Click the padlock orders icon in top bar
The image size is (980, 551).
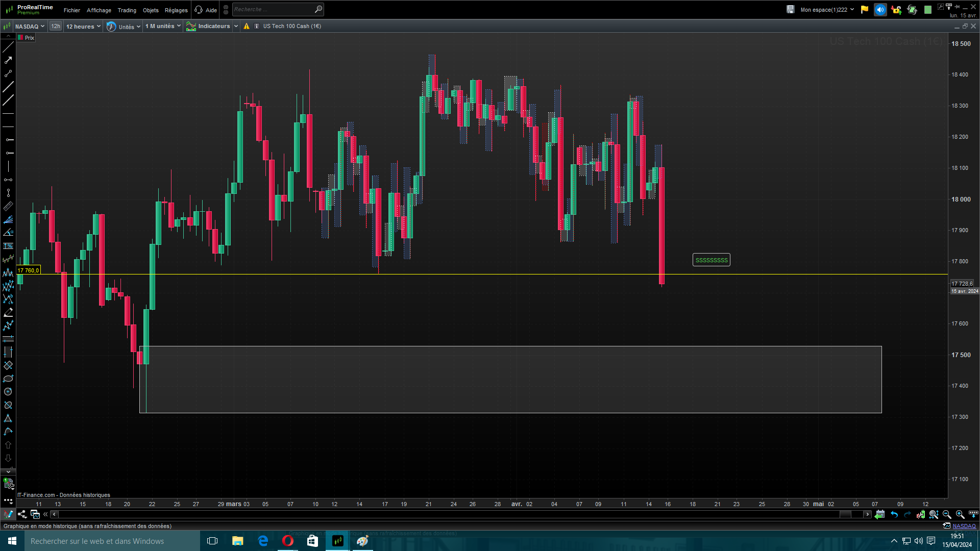point(896,10)
